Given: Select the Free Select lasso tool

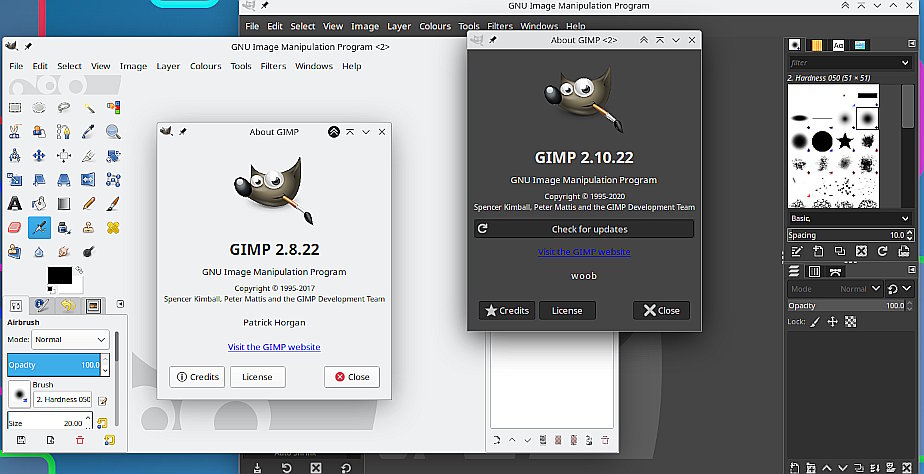Looking at the screenshot, I should (x=64, y=107).
